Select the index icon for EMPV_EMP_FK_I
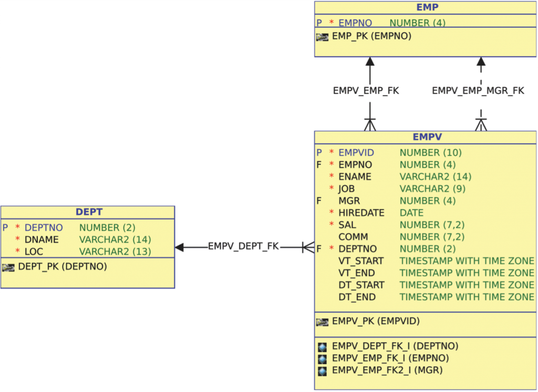The width and height of the screenshot is (538, 392). 323,358
